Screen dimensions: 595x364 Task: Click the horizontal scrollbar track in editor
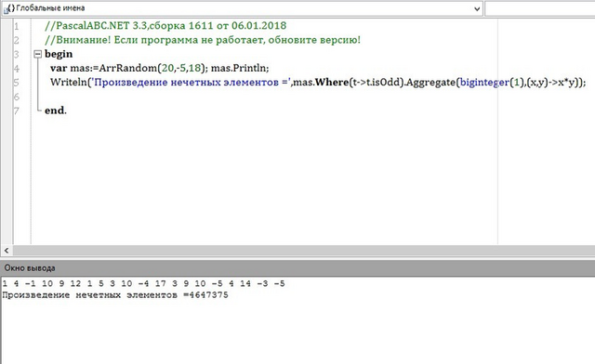tap(303, 251)
